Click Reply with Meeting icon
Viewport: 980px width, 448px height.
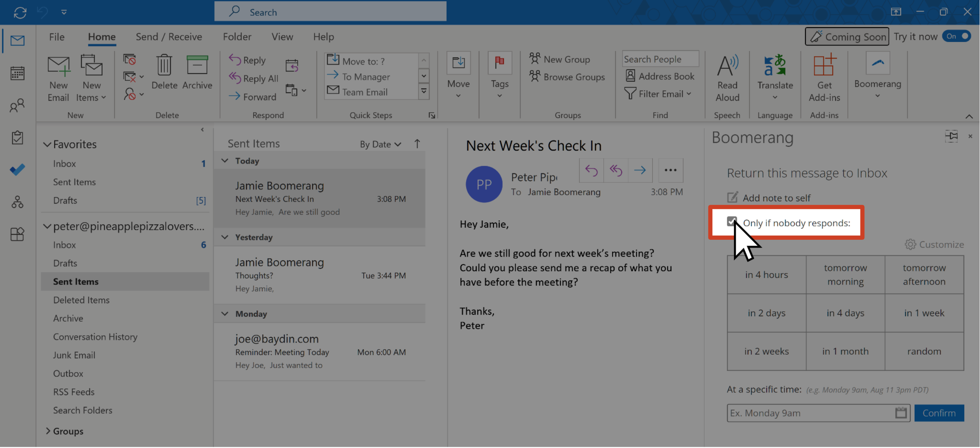pos(292,66)
